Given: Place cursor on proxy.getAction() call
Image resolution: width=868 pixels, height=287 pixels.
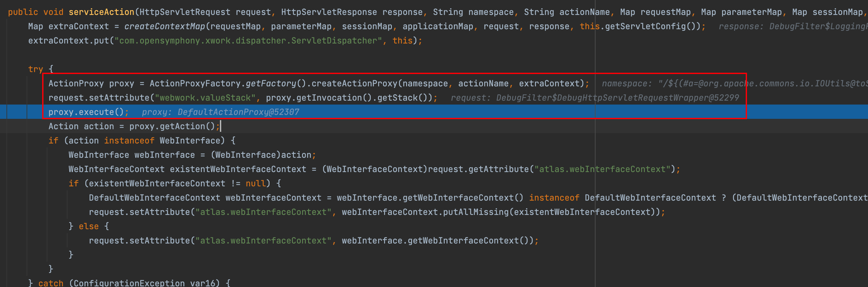Looking at the screenshot, I should (x=172, y=127).
